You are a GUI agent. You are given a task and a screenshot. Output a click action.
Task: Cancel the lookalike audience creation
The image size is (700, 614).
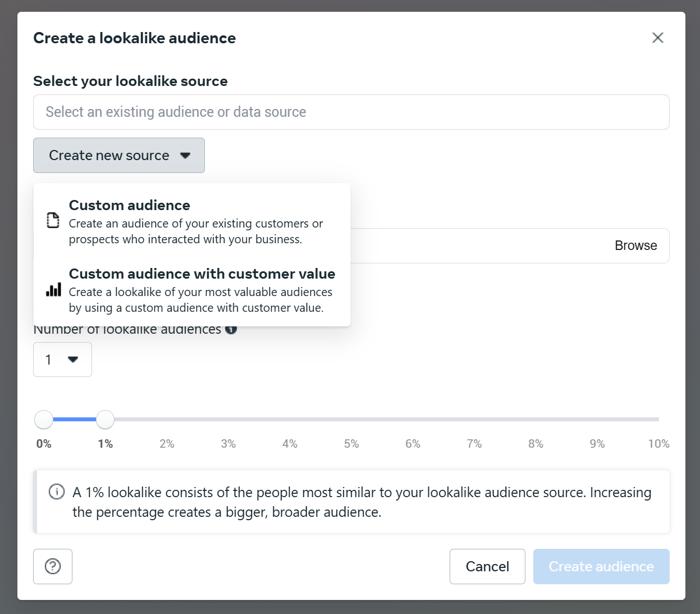tap(487, 566)
